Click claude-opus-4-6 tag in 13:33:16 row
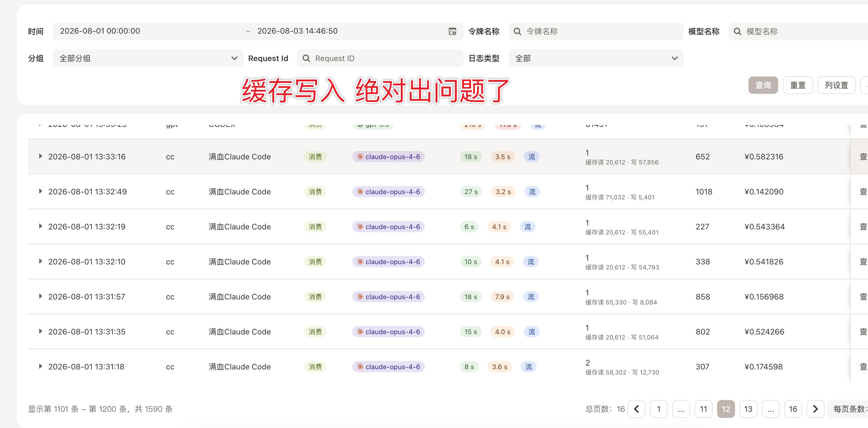 (389, 157)
